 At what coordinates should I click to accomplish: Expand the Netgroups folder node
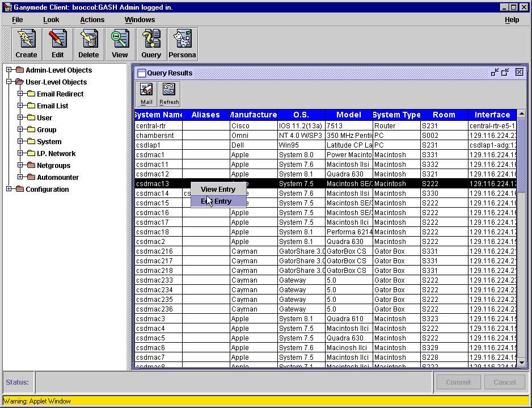tap(20, 166)
